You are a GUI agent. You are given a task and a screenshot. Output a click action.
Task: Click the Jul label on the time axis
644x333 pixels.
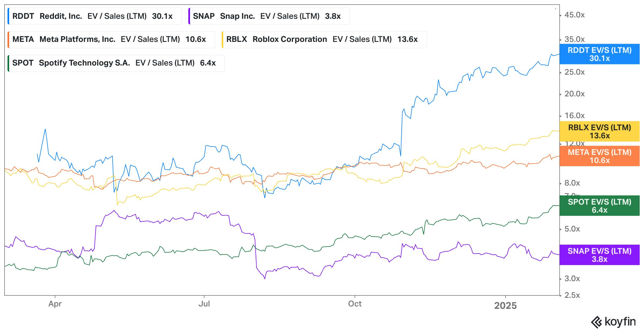[x=204, y=304]
